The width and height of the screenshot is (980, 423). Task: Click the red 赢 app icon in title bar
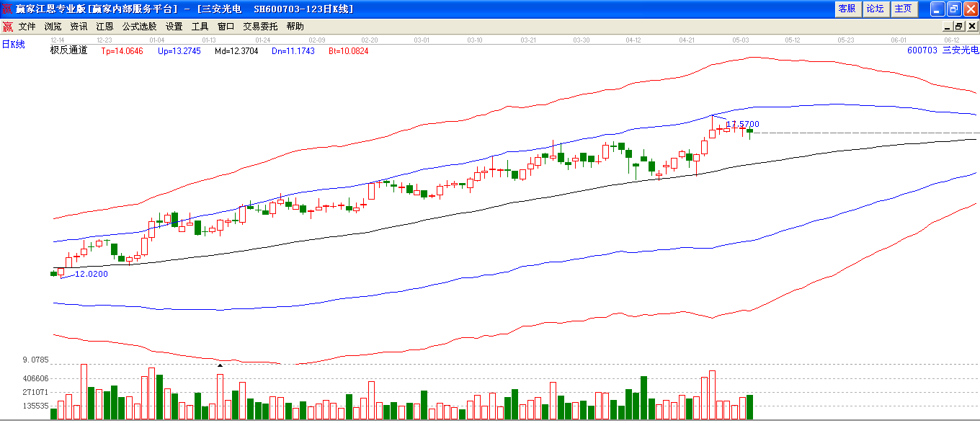[7, 9]
